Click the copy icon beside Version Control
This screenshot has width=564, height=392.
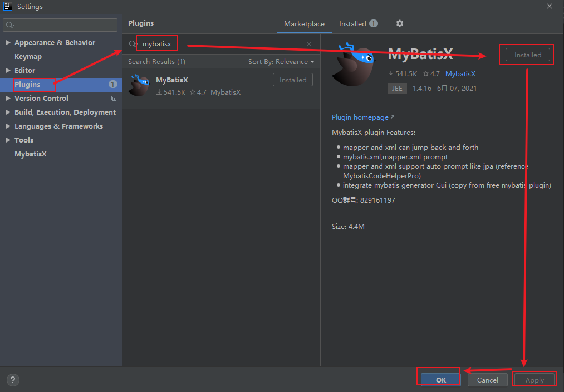(x=114, y=98)
